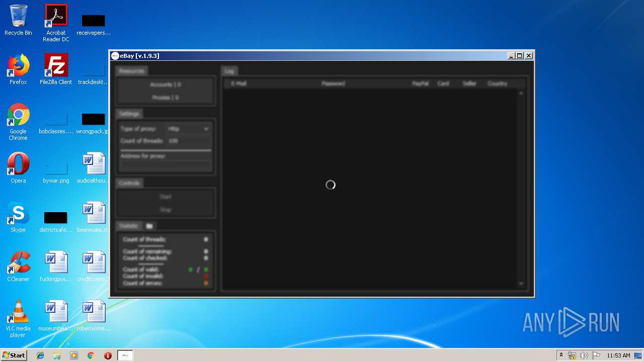
Task: Click the Proxies | 0 button
Action: point(166,98)
